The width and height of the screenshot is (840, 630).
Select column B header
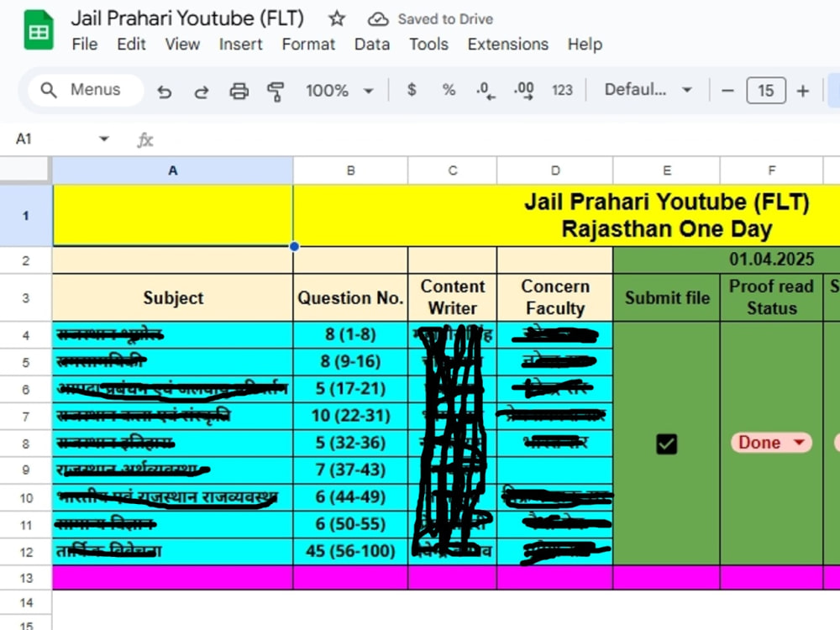[x=350, y=171]
